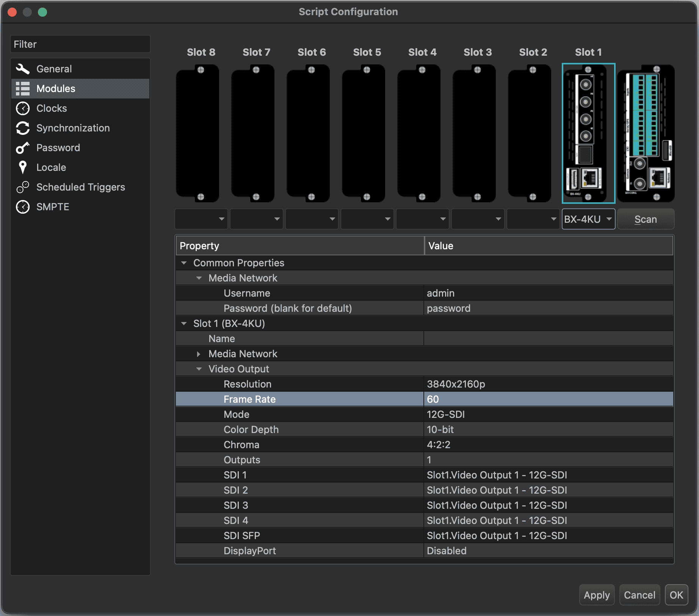Click the Locale pin icon
Screen dimensions: 699x616
click(x=23, y=167)
